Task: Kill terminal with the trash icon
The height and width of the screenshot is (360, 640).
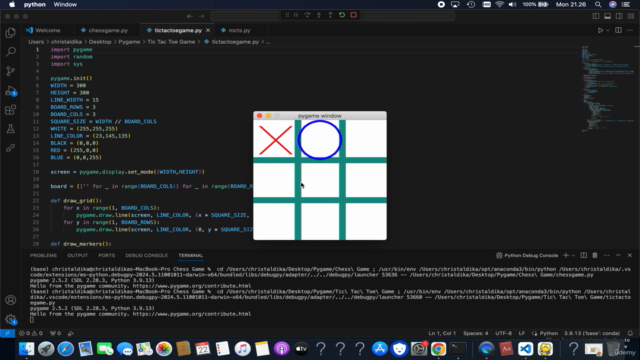Action: tap(595, 256)
